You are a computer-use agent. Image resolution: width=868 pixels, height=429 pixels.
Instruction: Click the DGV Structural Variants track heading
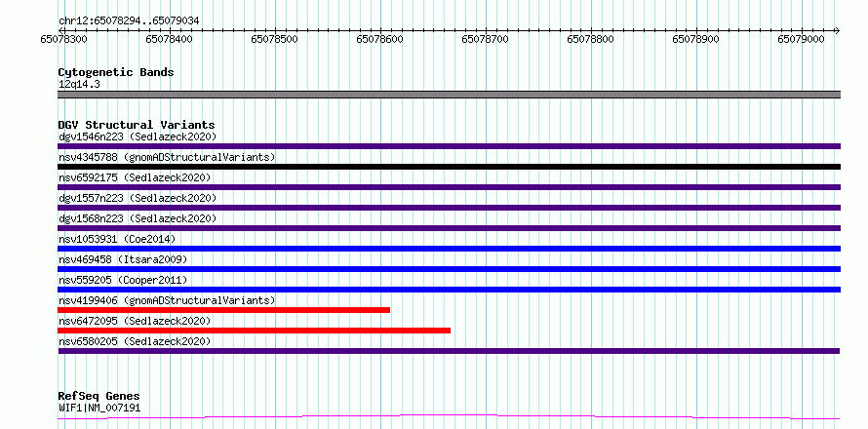coord(137,125)
